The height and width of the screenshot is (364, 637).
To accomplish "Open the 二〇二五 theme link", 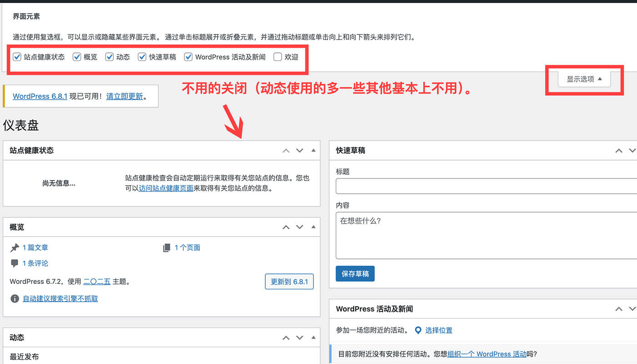I will (x=97, y=282).
